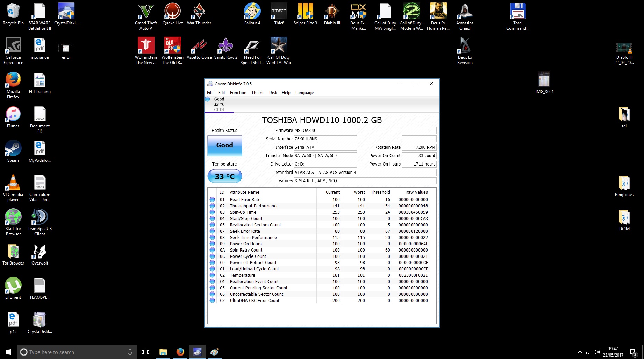
Task: Open Firefox from the taskbar
Action: click(x=180, y=352)
